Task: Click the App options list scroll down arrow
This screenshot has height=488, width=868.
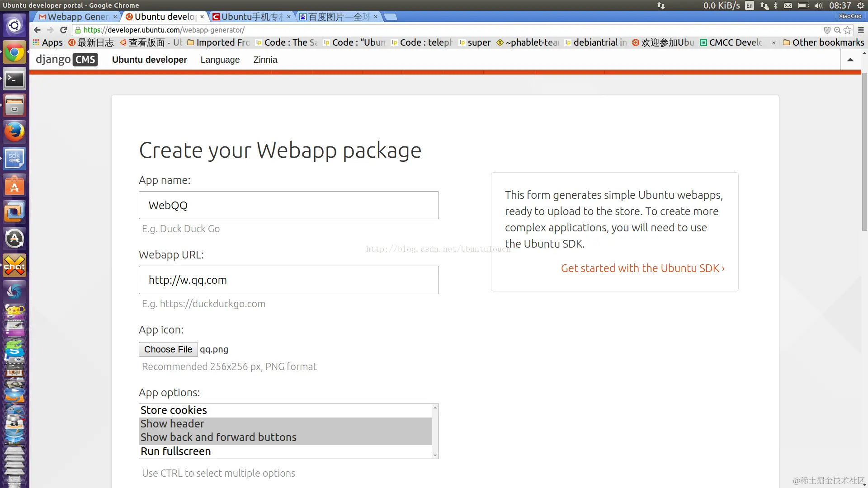Action: tap(435, 455)
